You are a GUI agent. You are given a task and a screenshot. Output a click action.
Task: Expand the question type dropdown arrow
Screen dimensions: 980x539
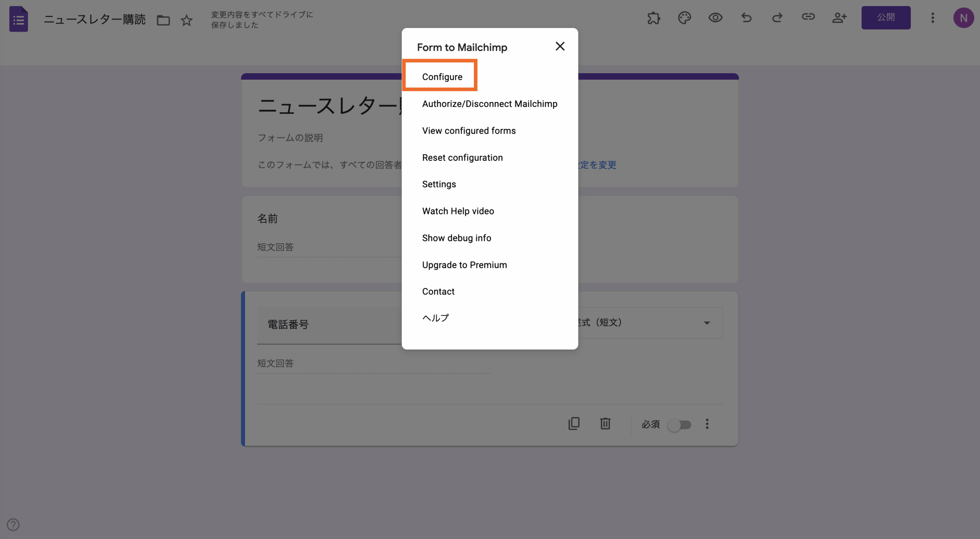tap(707, 323)
